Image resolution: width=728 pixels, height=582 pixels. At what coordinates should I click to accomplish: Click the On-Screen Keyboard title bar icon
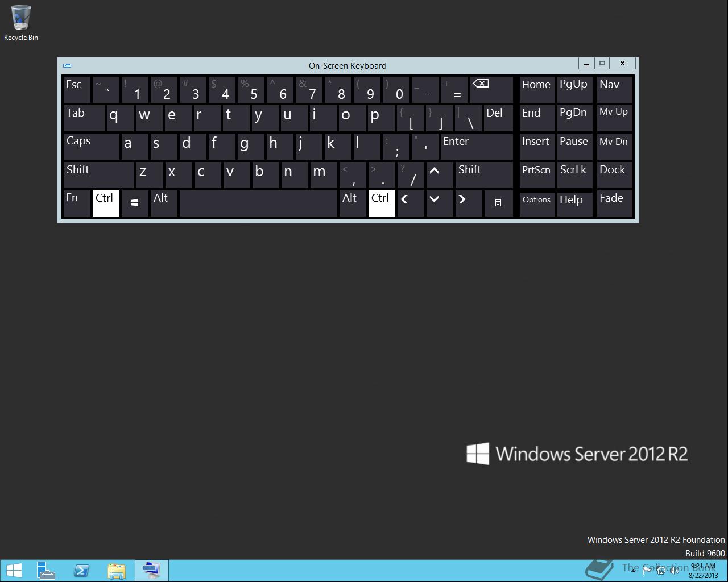67,65
